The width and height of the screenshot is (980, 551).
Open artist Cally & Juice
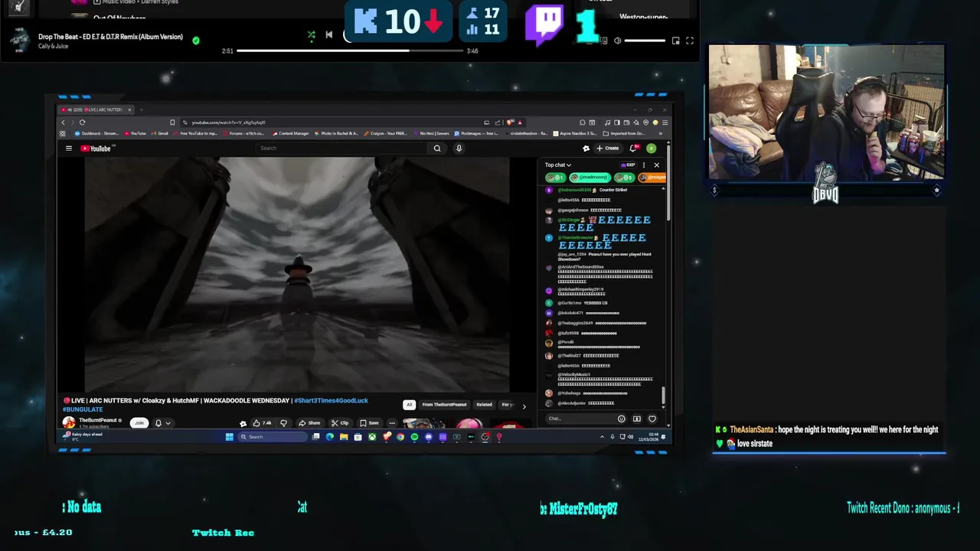tap(53, 46)
